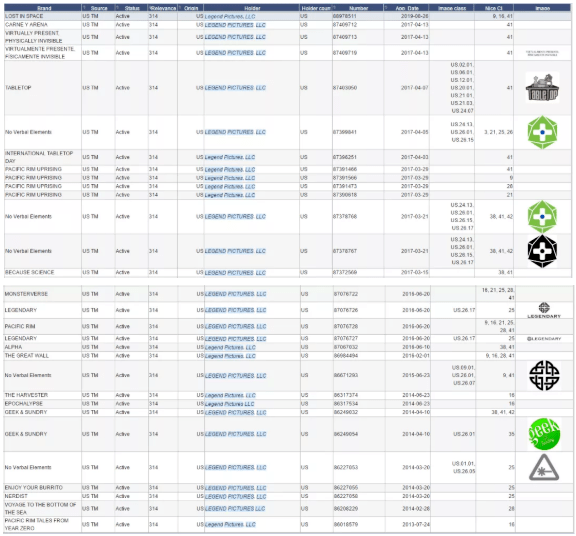Sort by the App. Date column header
This screenshot has height=536, width=576.
pyautogui.click(x=407, y=8)
